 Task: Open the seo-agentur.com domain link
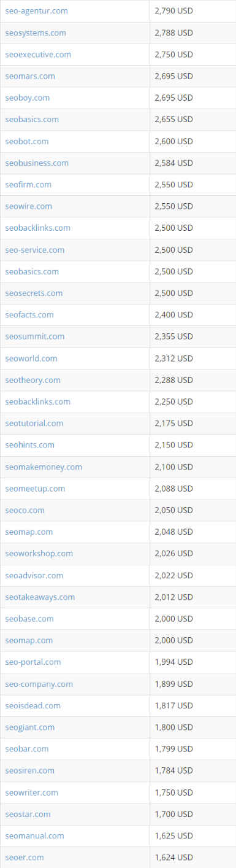coord(36,11)
